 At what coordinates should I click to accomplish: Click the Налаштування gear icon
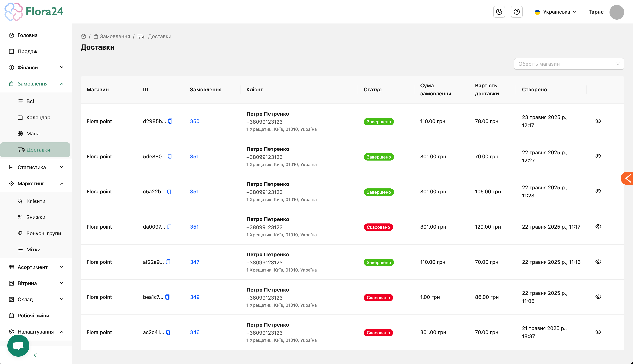[11, 332]
